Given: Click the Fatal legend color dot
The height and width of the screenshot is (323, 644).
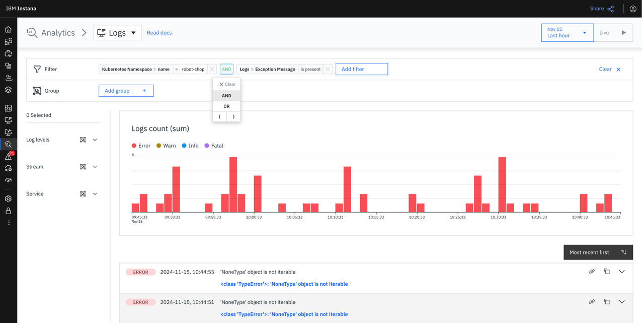Looking at the screenshot, I should 207,146.
